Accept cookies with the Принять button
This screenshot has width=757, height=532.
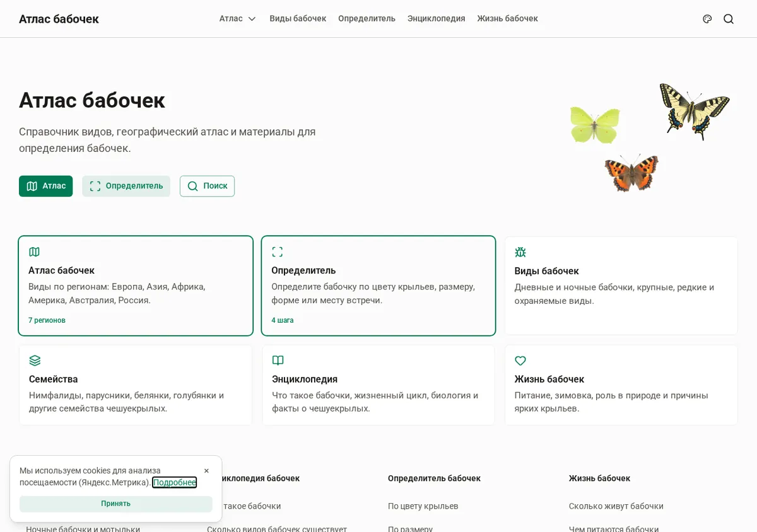pyautogui.click(x=116, y=504)
